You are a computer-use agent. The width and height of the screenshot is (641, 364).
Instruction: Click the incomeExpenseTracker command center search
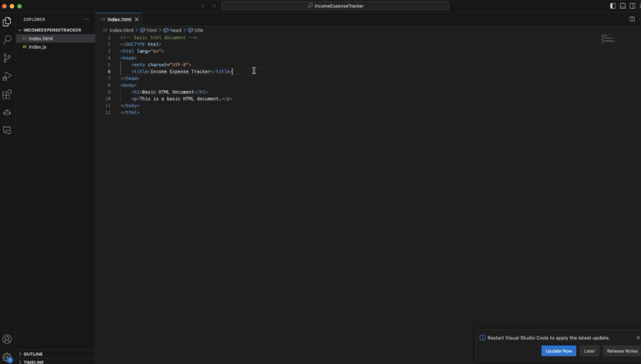[335, 6]
